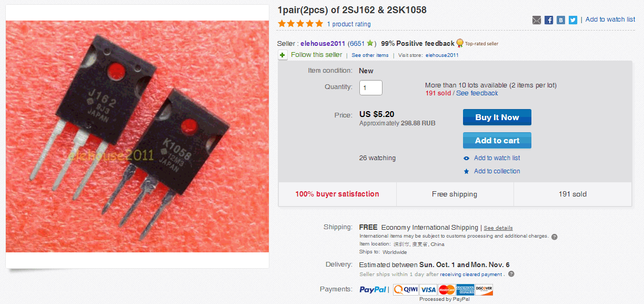Open See feedback link
Image resolution: width=644 pixels, height=304 pixels.
click(x=477, y=93)
